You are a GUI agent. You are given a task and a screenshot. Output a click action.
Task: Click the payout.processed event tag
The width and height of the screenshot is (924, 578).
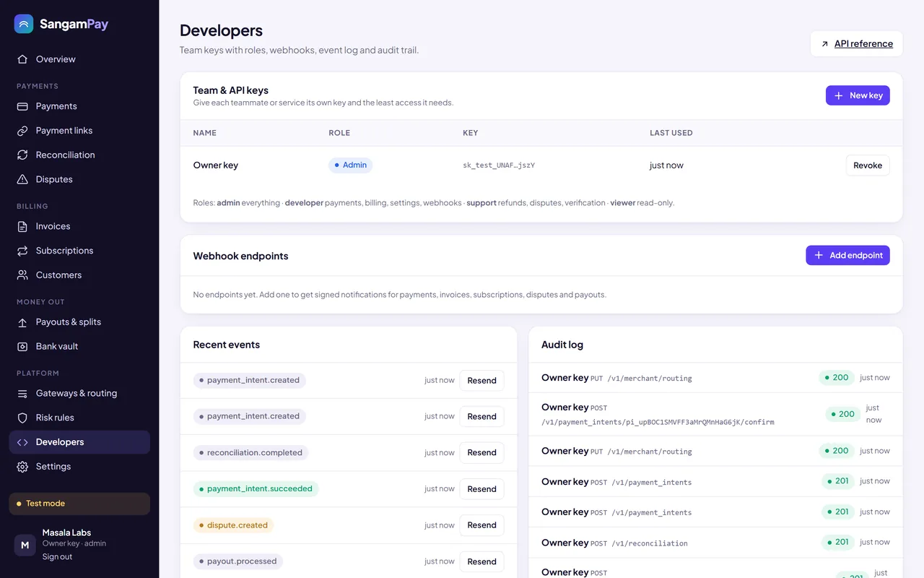tap(238, 561)
